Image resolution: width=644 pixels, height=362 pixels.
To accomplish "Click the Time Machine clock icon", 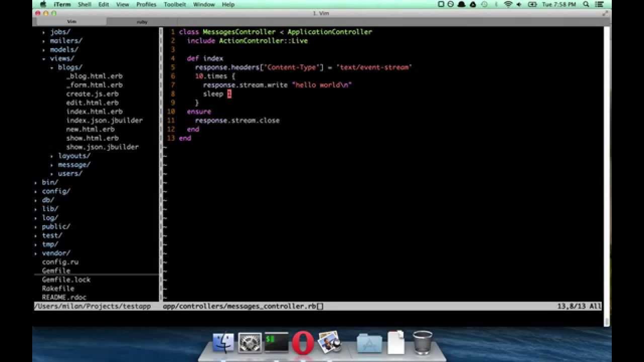I will [485, 5].
